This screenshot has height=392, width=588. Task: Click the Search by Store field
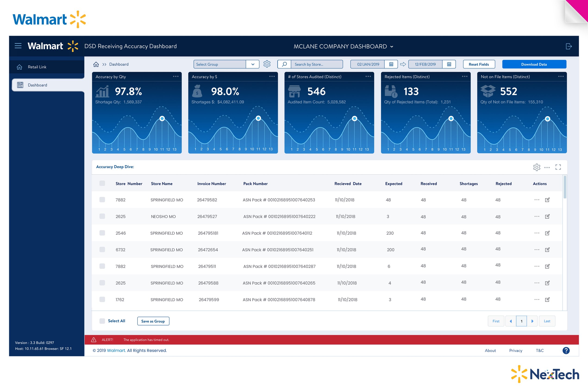pyautogui.click(x=316, y=64)
